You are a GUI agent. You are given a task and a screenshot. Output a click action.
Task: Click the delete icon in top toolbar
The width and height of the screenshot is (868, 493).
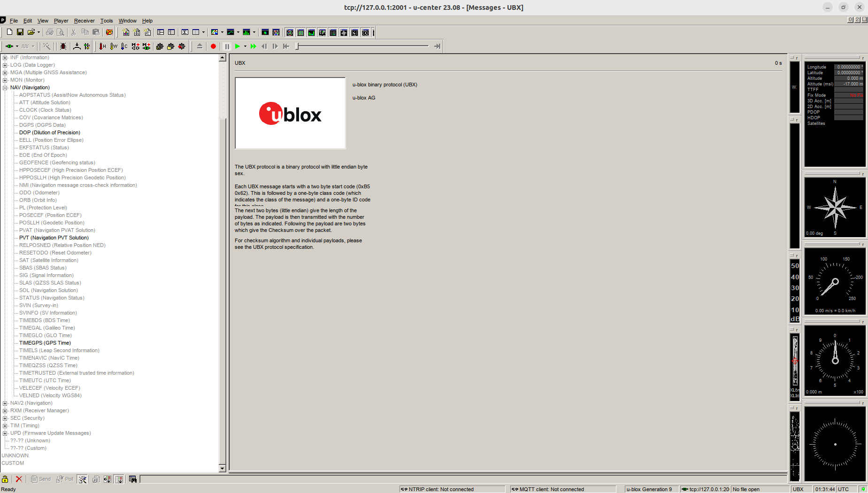tap(109, 32)
